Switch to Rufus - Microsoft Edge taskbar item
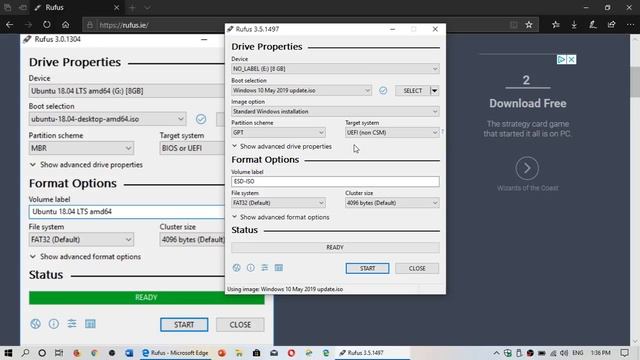Viewport: 640px width, 360px height. pos(176,353)
